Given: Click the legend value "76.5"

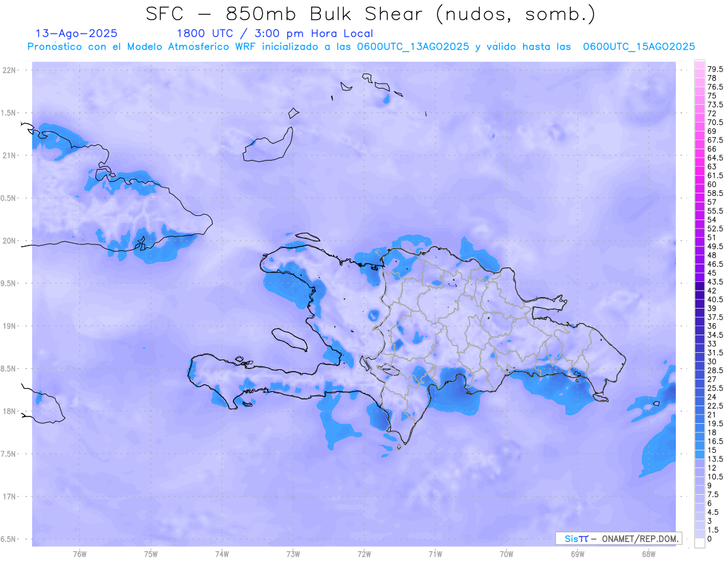Looking at the screenshot, I should click(x=715, y=87).
